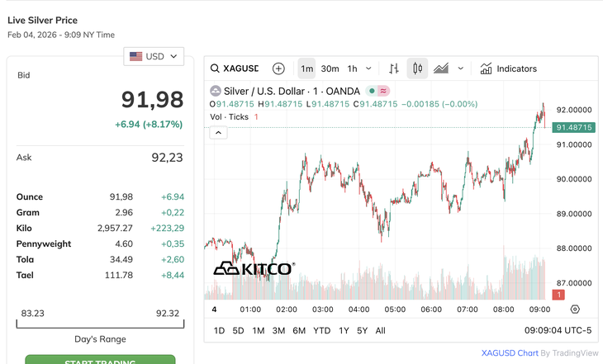Click the chart settings gear icon
This screenshot has width=603, height=364.
[x=575, y=310]
